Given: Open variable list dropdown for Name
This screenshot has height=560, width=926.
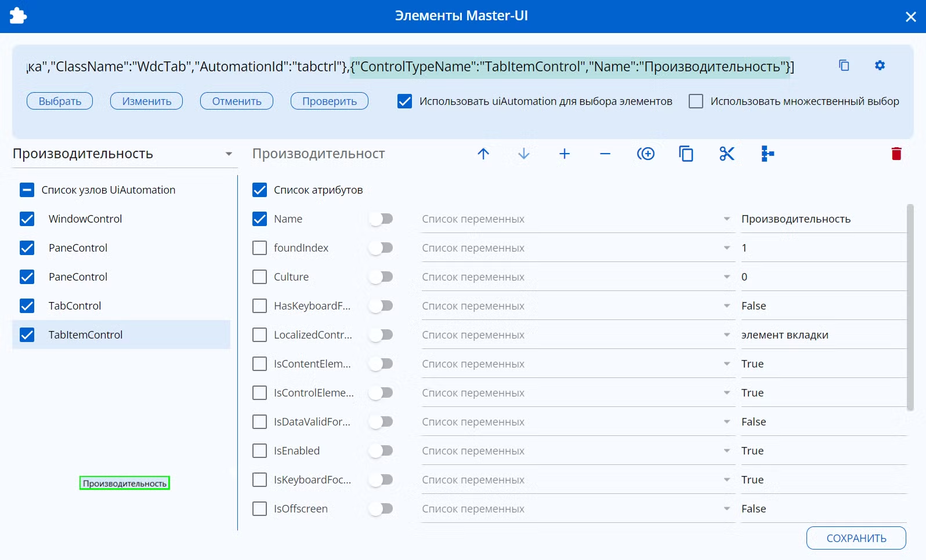Looking at the screenshot, I should [578, 219].
